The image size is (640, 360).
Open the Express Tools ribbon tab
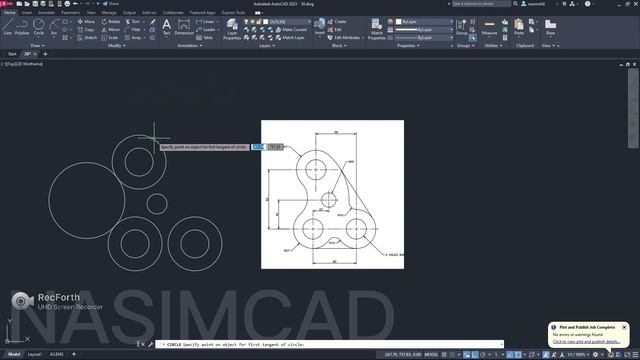pos(233,13)
